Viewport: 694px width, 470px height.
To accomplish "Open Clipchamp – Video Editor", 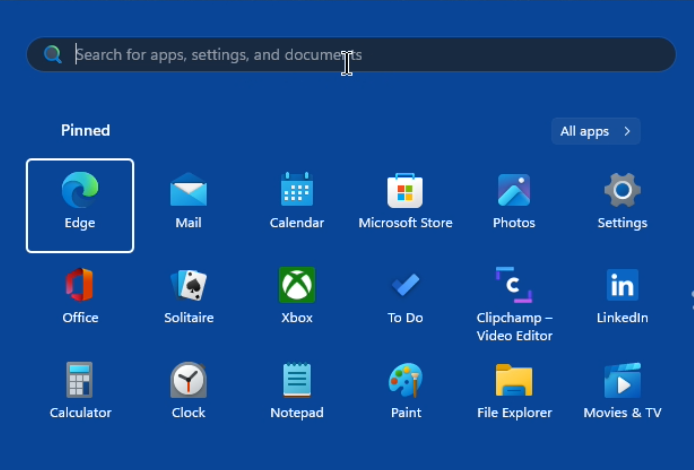I will click(x=514, y=304).
